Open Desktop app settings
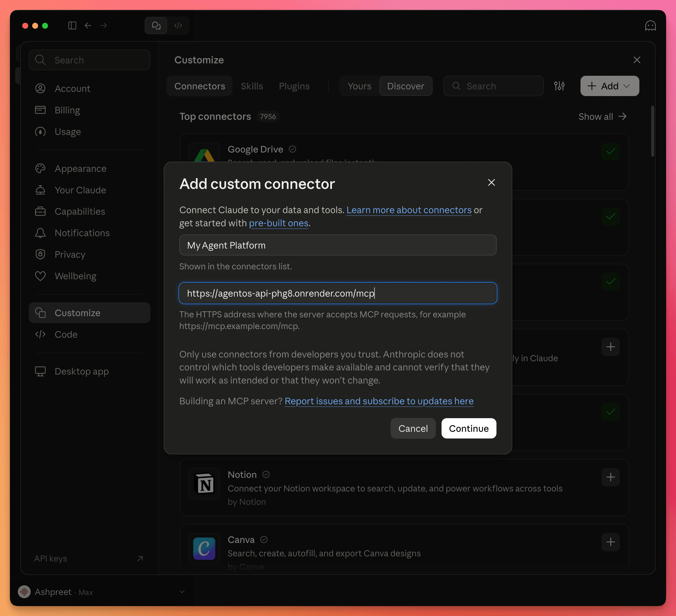Image resolution: width=676 pixels, height=616 pixels. (x=89, y=371)
